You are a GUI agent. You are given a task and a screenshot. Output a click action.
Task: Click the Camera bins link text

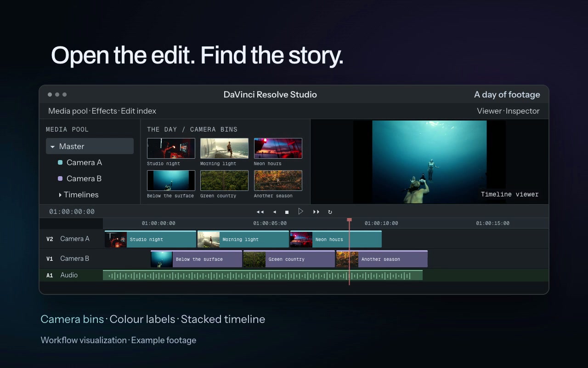(x=72, y=319)
